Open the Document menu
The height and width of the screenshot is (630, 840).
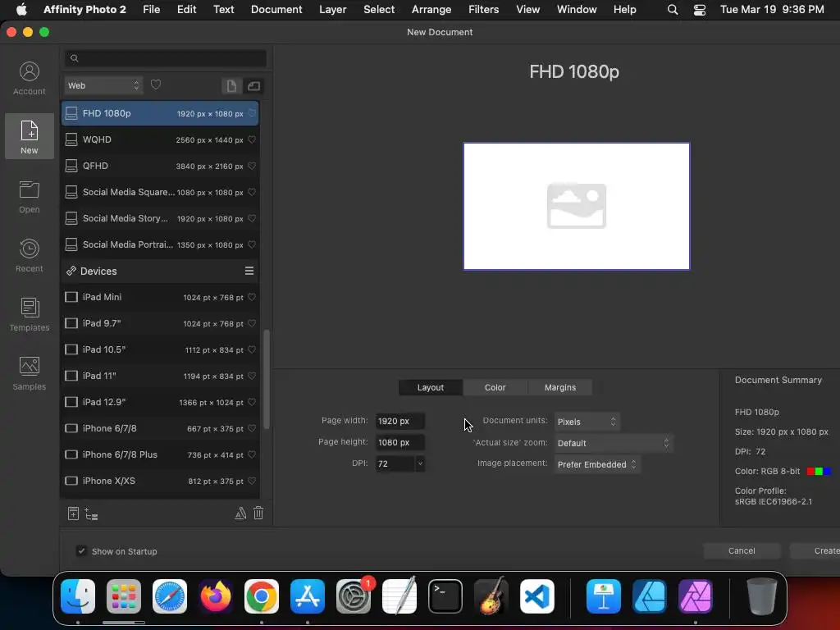point(276,10)
